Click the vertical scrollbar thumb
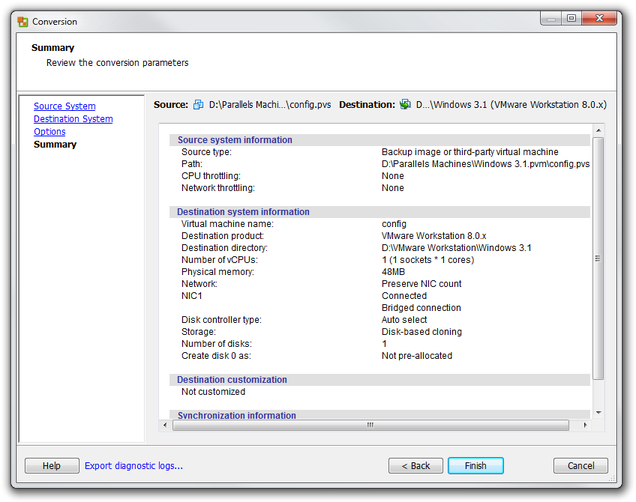Image resolution: width=636 pixels, height=502 pixels. point(598,258)
